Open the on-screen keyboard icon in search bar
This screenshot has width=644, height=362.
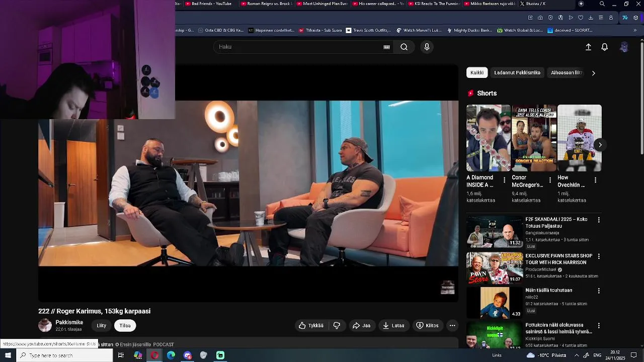pyautogui.click(x=386, y=47)
